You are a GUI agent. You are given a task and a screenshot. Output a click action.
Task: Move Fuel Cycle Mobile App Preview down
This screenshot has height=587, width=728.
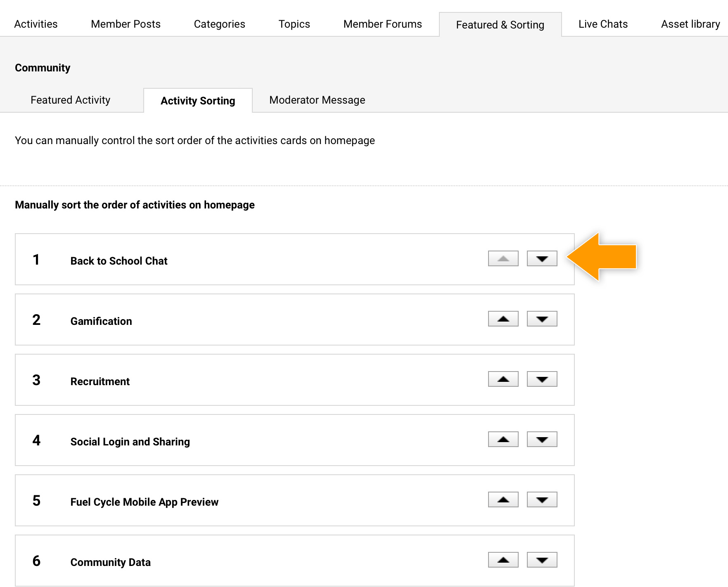tap(542, 500)
